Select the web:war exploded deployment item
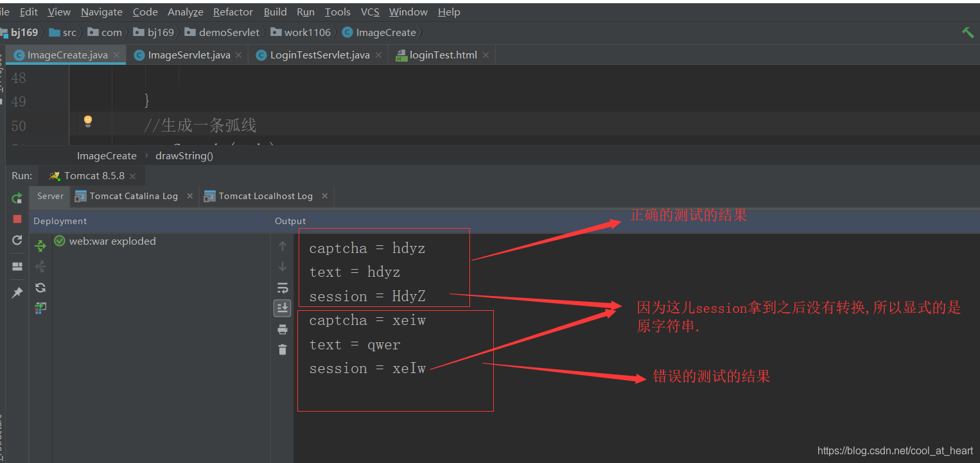Screen dimensions: 980x463 point(105,241)
